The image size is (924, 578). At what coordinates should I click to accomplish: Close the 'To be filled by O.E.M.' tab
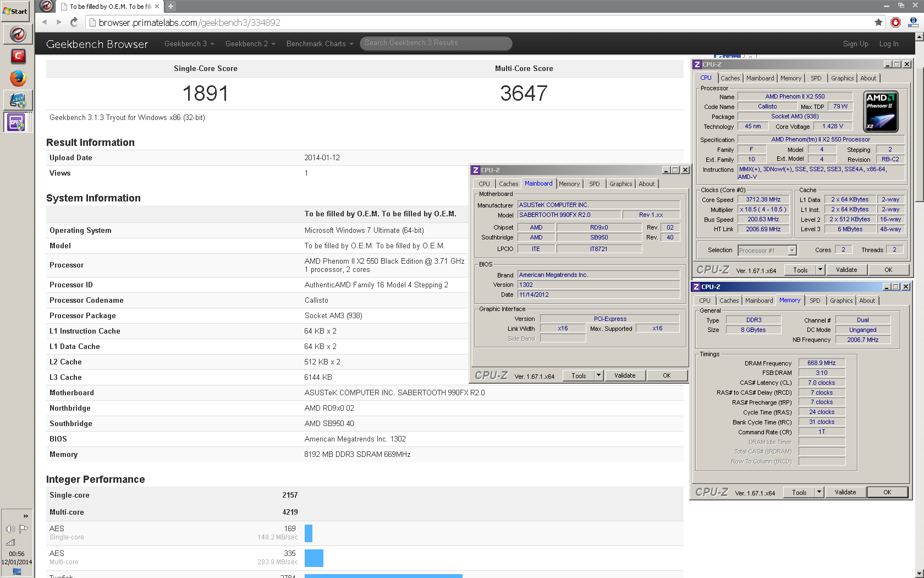coord(157,7)
